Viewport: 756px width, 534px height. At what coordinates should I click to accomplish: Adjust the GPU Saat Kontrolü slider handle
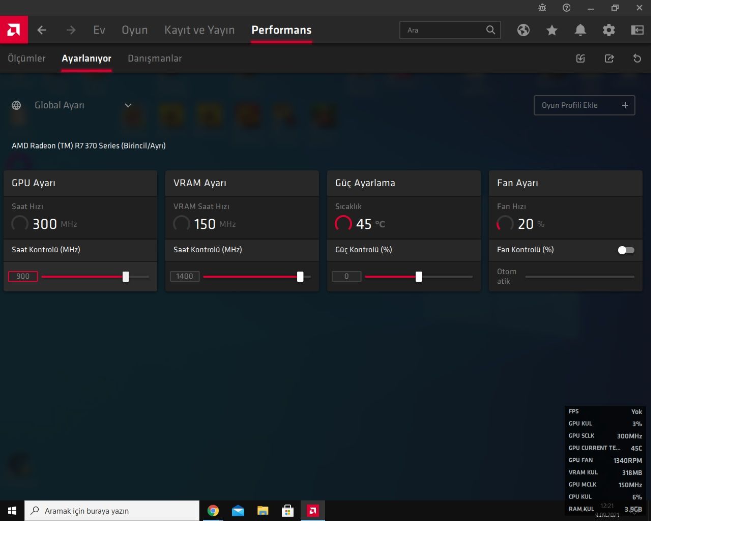126,277
